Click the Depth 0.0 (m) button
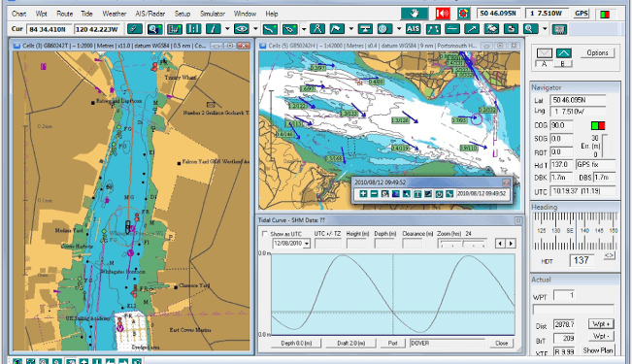 click(296, 343)
